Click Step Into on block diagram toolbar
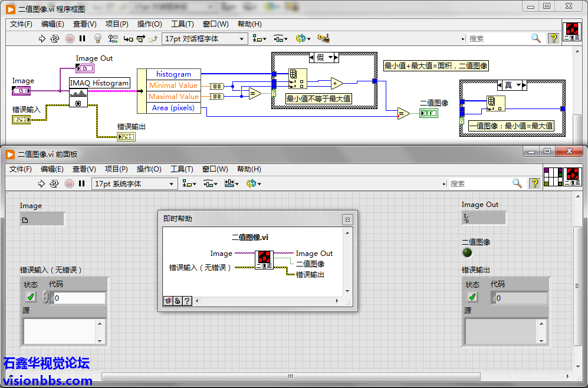The width and height of the screenshot is (588, 388). (x=128, y=38)
